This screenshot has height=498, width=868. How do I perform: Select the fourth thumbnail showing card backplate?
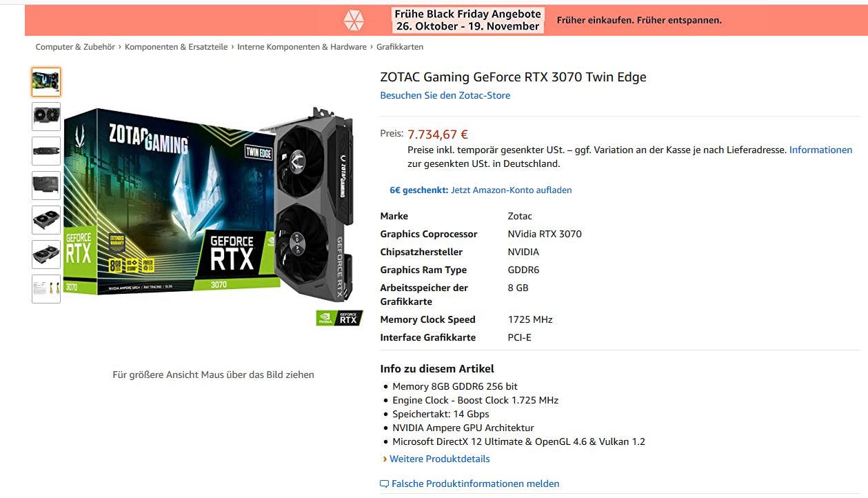46,186
